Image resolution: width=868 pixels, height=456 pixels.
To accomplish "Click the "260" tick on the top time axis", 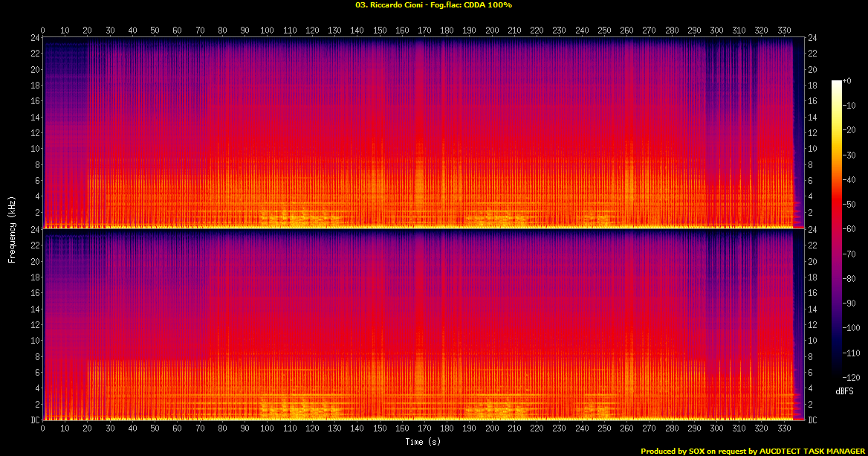I will (626, 30).
